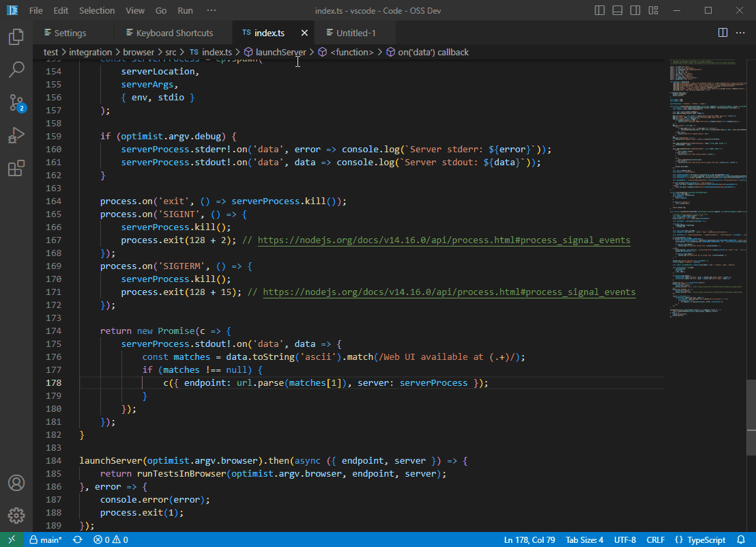Expand the hidden menus ellipsis in menu bar
Image resolution: width=756 pixels, height=547 pixels.
pyautogui.click(x=211, y=11)
